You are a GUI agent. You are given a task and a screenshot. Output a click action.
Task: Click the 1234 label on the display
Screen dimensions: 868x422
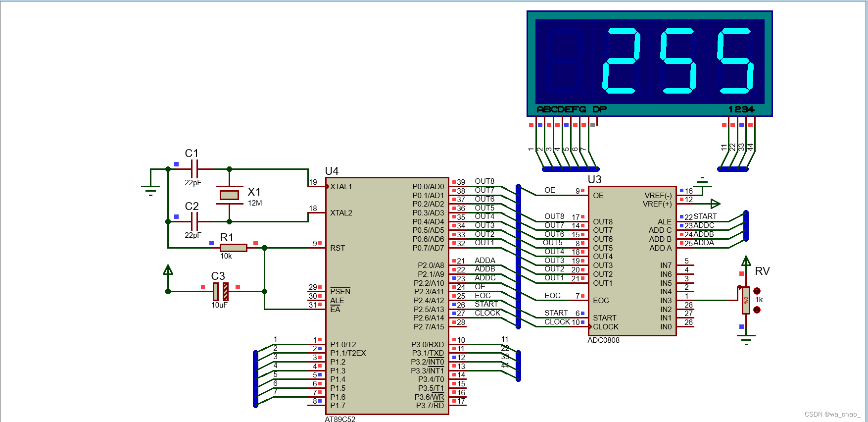[741, 109]
